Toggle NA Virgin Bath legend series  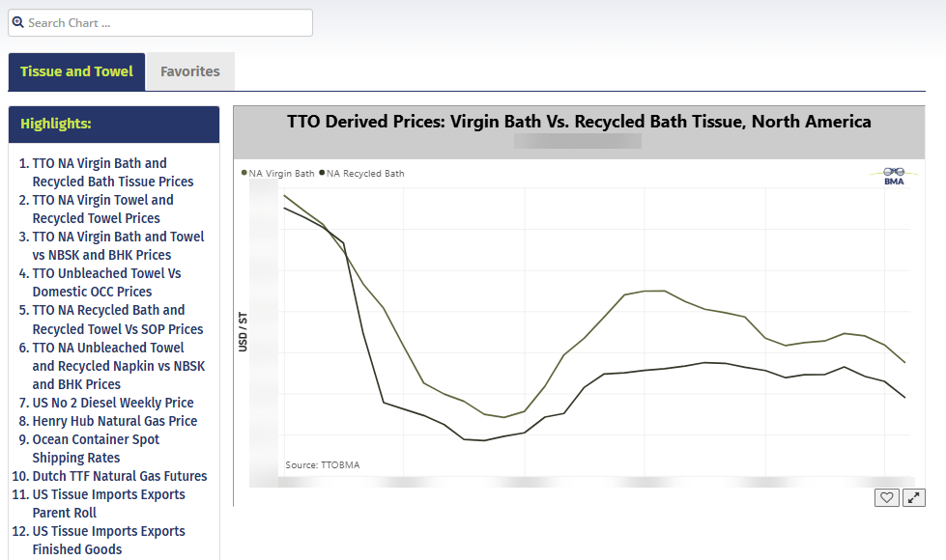point(278,174)
